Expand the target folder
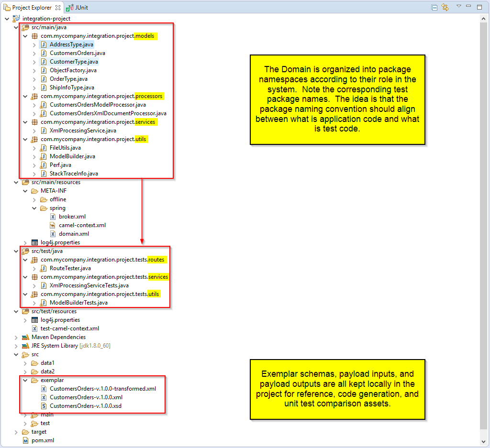 (16, 432)
